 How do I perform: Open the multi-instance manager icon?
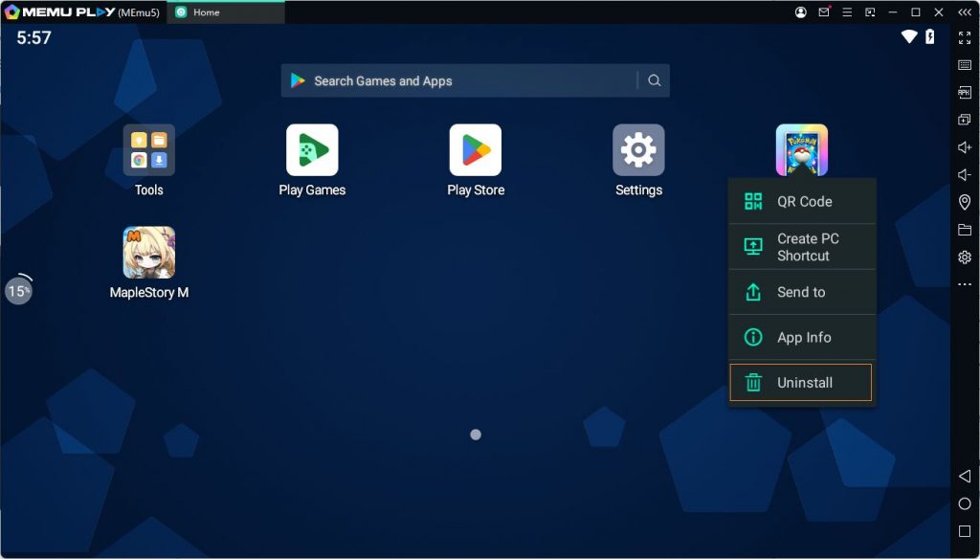[964, 120]
